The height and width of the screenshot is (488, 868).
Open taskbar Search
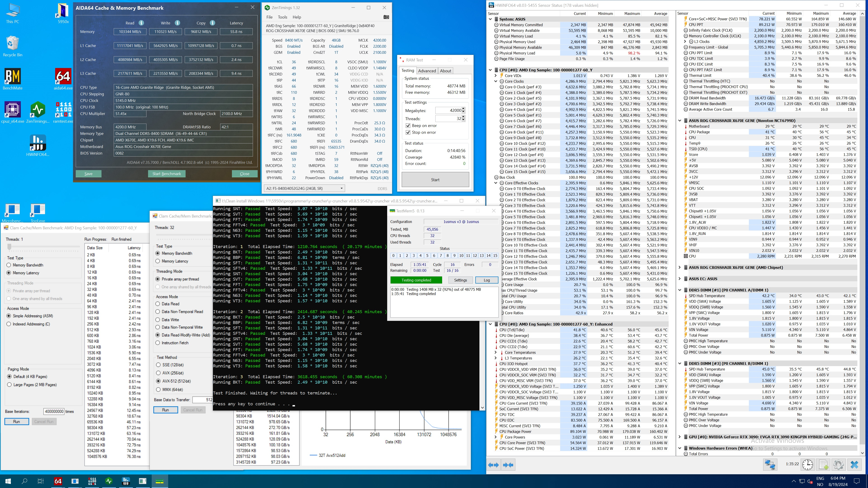point(24,481)
